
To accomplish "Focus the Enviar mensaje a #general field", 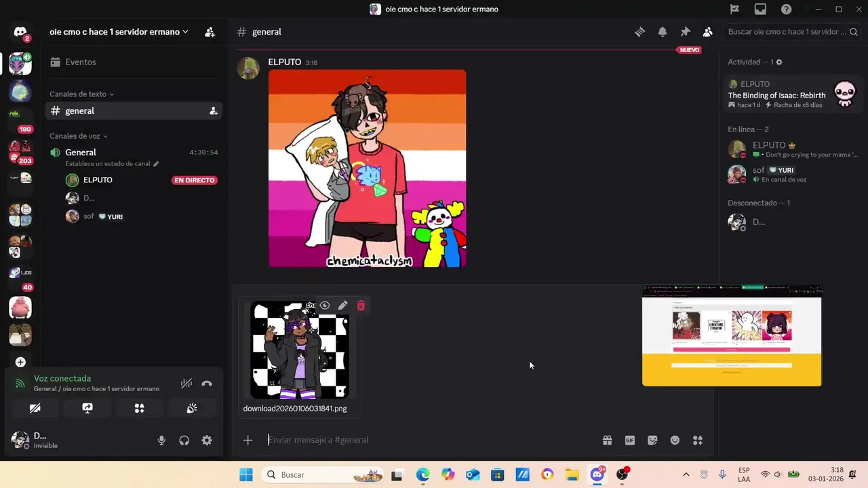I will tap(431, 441).
